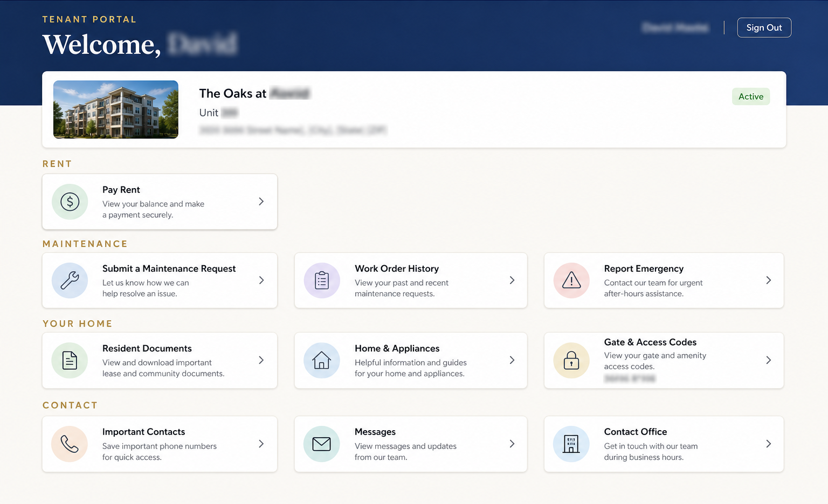The height and width of the screenshot is (504, 828).
Task: Click the 'YOUR HOME' section heading
Action: pyautogui.click(x=78, y=323)
